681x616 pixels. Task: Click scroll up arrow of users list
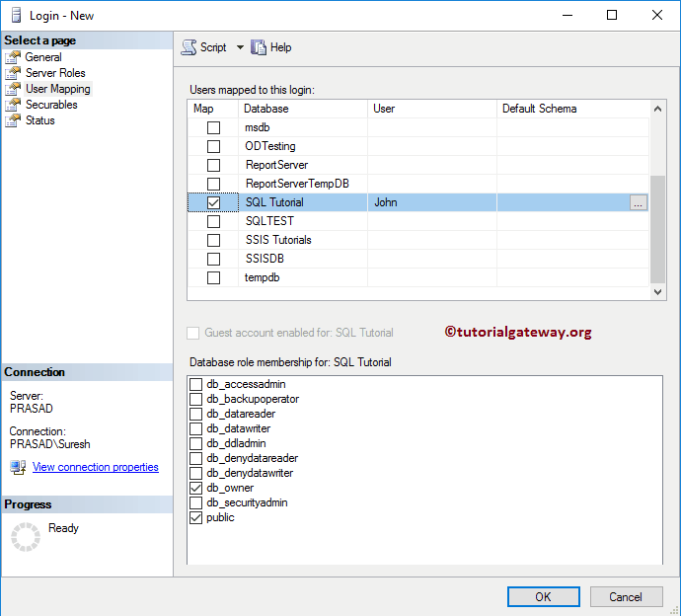coord(657,109)
